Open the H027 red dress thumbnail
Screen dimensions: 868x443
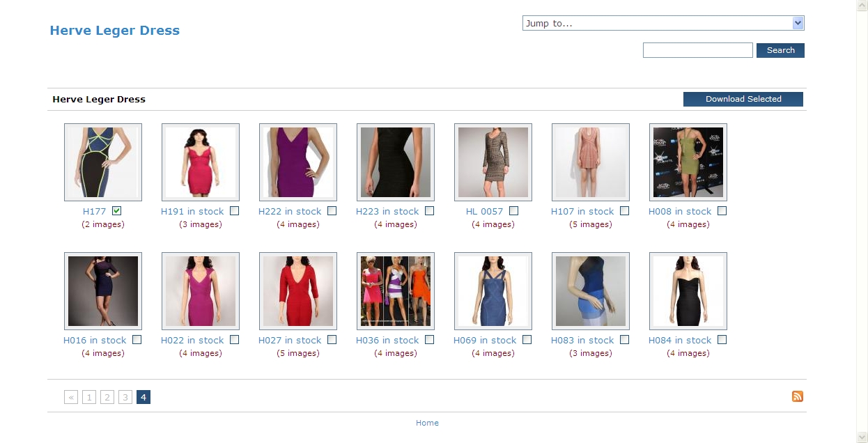298,291
